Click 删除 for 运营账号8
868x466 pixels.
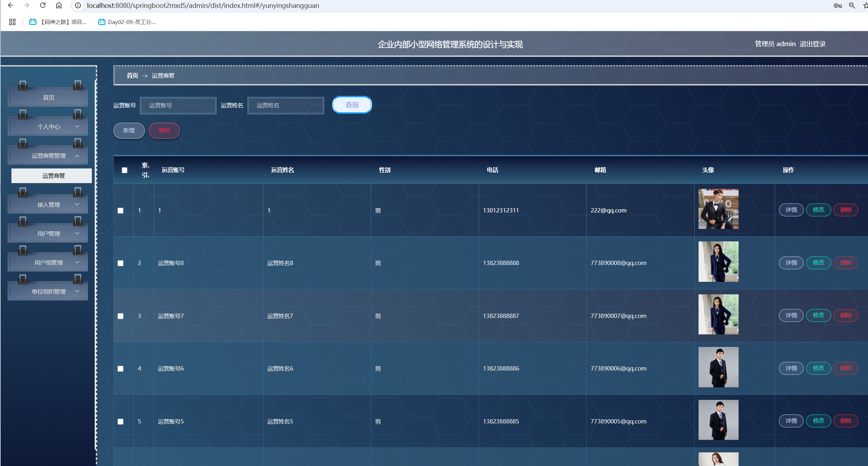[x=845, y=263]
